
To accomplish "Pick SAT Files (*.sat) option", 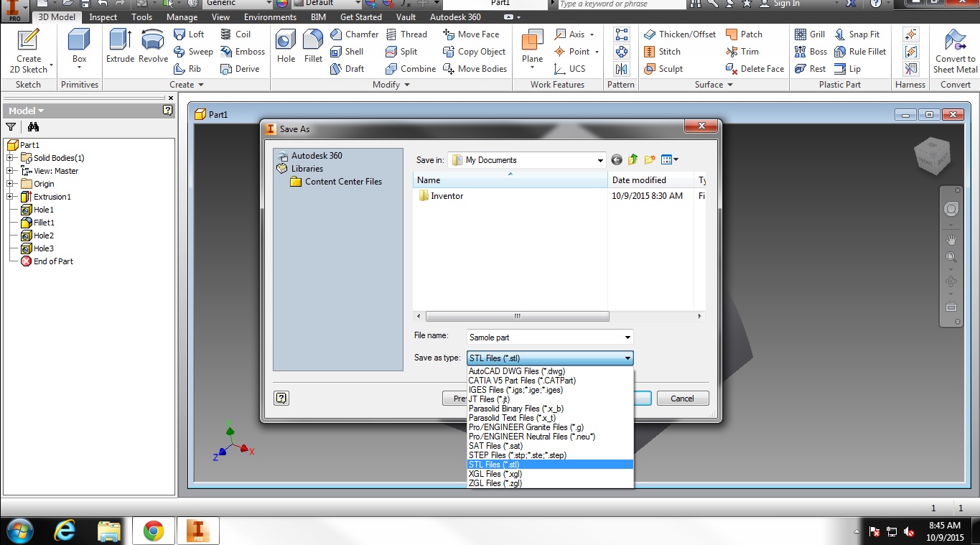I will click(550, 446).
